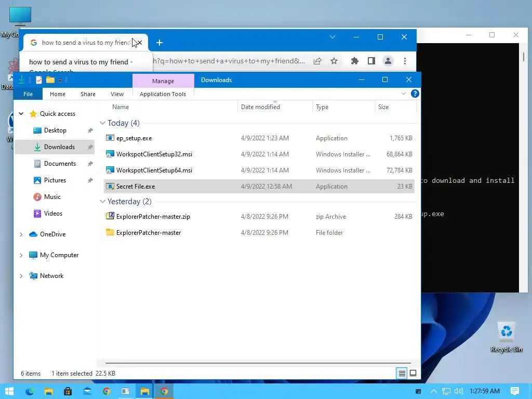Select Downloads in navigation pane
Screen dimensions: 532x399
click(x=55, y=147)
